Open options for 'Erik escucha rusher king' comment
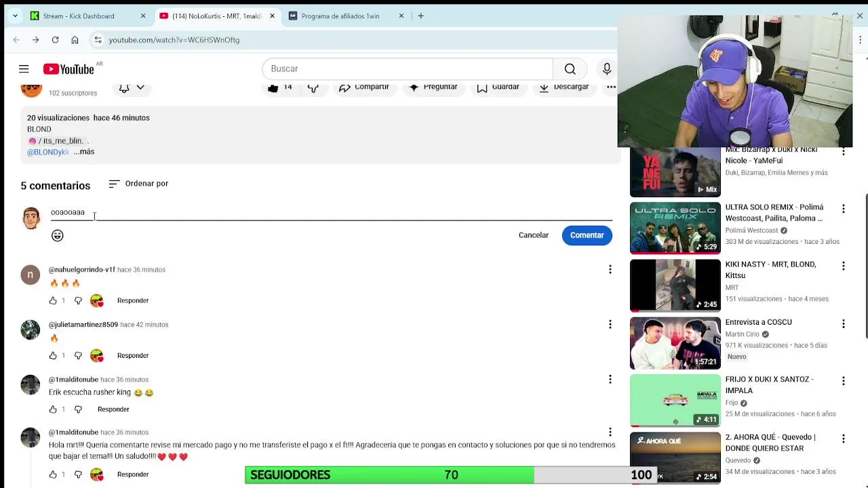The height and width of the screenshot is (488, 868). click(610, 380)
